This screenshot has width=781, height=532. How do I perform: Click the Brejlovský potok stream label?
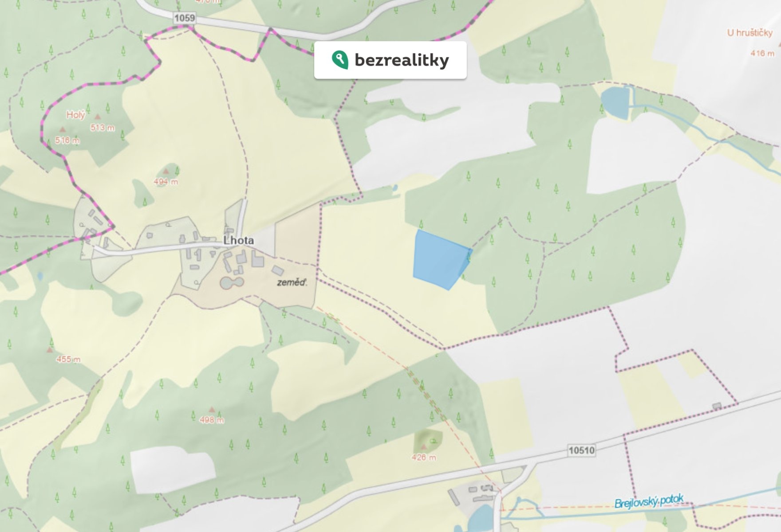point(649,502)
